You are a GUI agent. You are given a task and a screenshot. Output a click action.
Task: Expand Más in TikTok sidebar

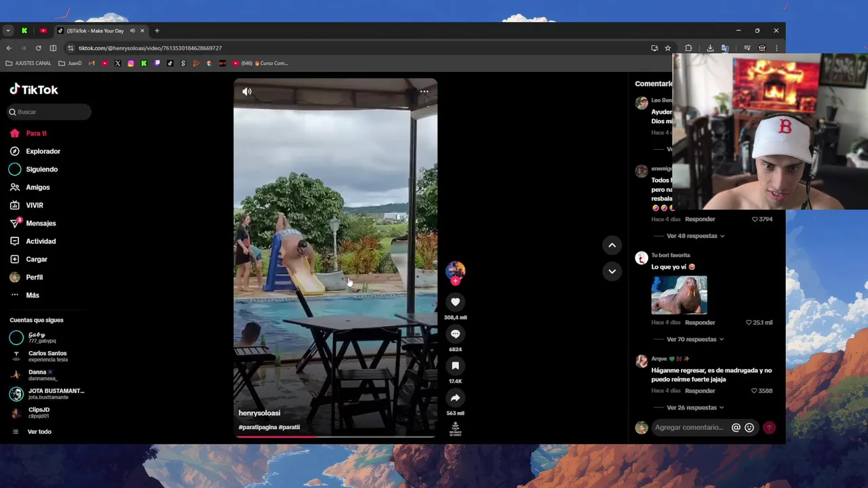pyautogui.click(x=25, y=296)
